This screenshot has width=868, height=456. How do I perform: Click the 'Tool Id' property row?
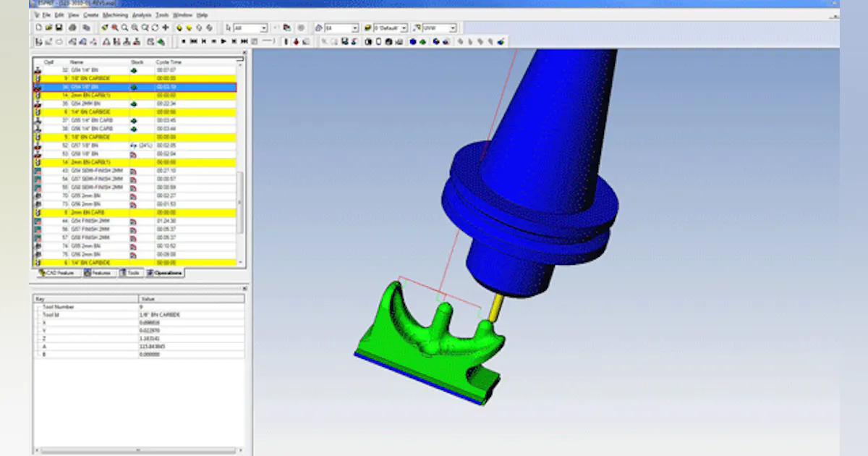(139, 315)
